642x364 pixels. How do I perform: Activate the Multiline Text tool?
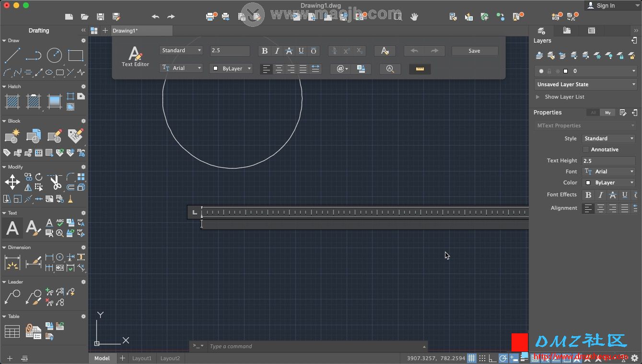point(12,228)
